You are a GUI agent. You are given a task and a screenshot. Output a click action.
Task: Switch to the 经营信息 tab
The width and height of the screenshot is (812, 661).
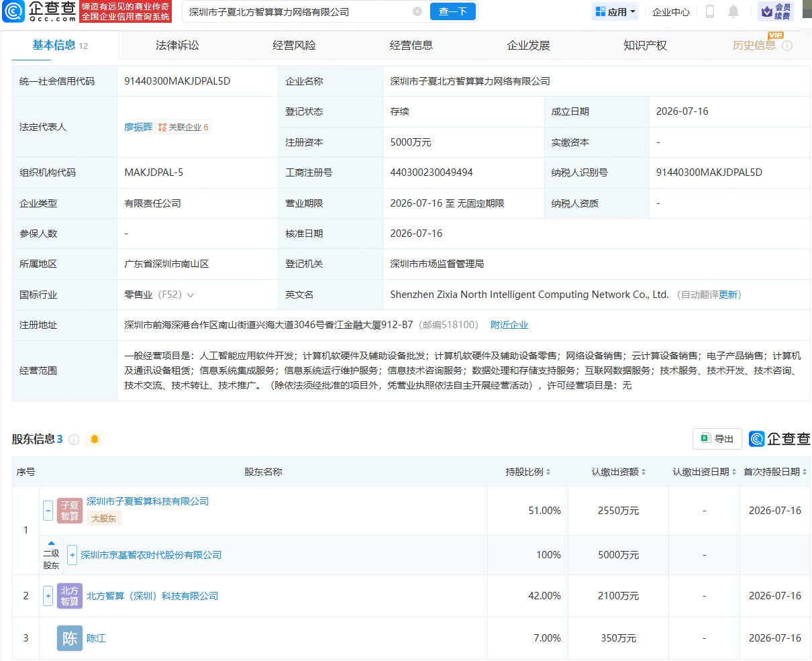411,45
